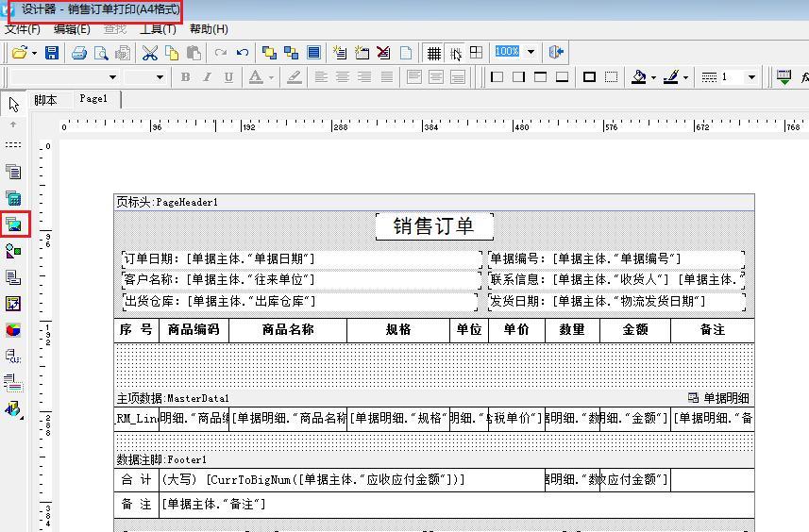Select all objects icon
Screen dimensions: 809x532
[x=313, y=53]
